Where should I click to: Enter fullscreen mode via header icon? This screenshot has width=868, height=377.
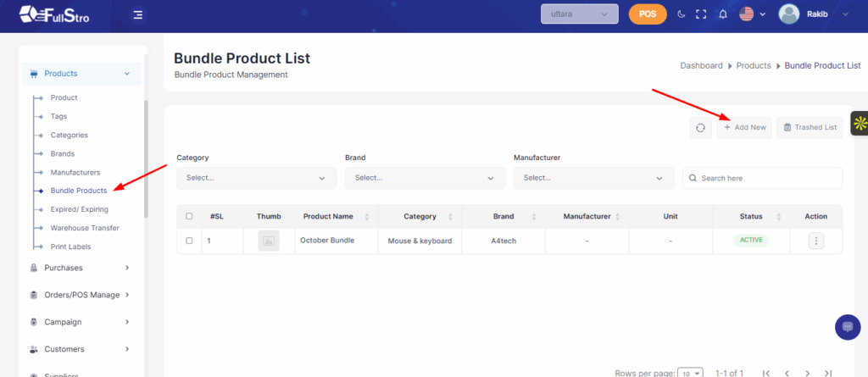[x=701, y=14]
